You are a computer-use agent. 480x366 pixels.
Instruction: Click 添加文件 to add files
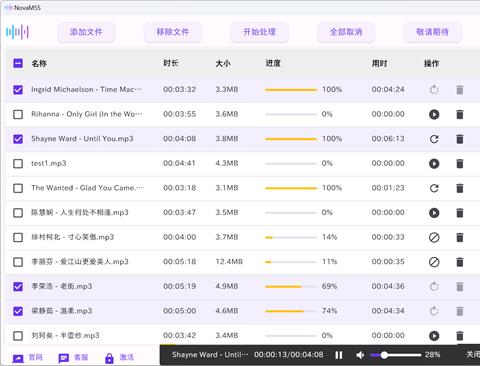86,32
